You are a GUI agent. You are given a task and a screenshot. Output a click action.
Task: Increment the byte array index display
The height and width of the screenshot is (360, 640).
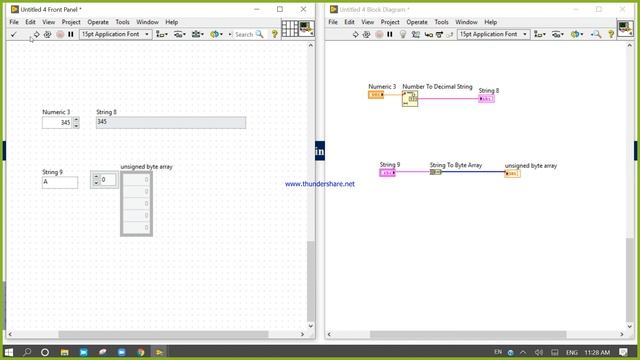point(96,177)
